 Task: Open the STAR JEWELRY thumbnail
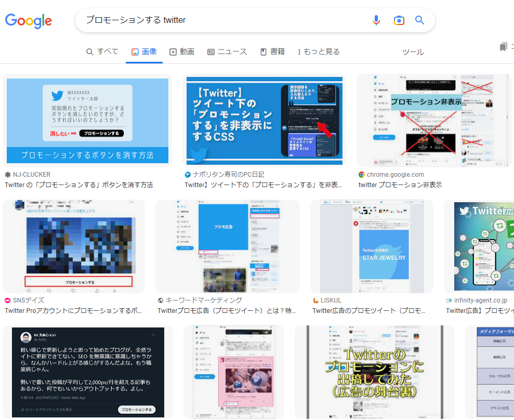pyautogui.click(x=372, y=246)
